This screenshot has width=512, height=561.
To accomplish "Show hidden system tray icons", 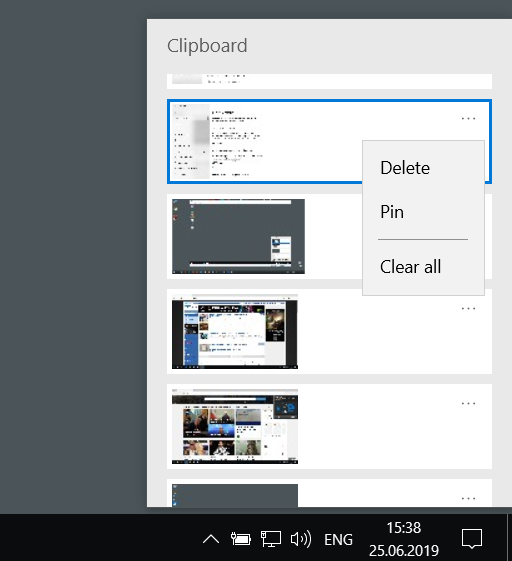I will (x=211, y=539).
